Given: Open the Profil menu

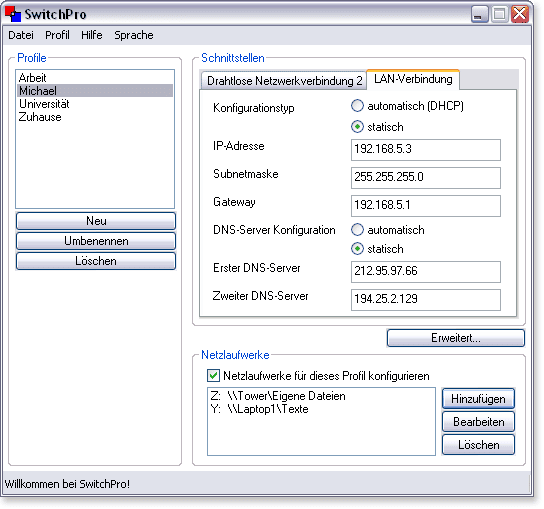Looking at the screenshot, I should 57,35.
